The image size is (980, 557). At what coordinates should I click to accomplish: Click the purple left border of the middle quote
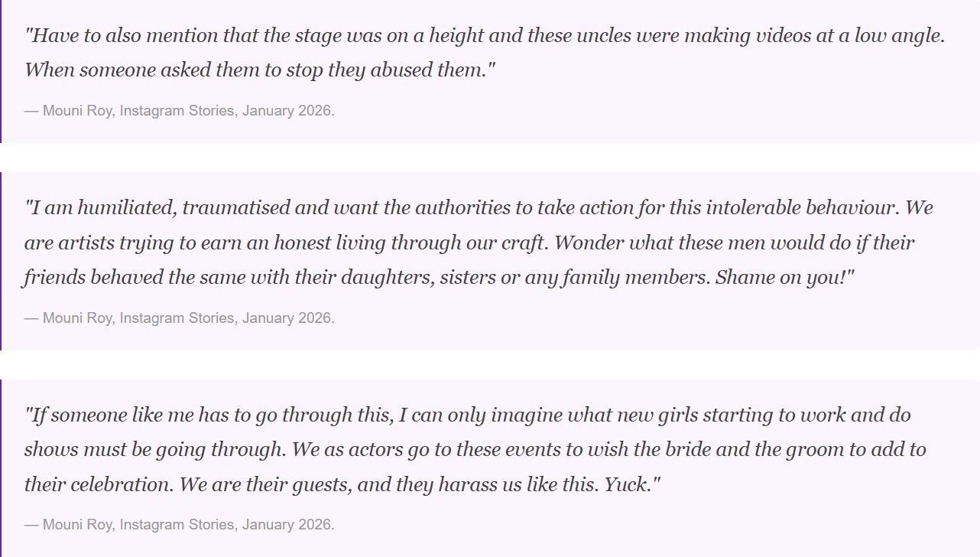coord(1,261)
